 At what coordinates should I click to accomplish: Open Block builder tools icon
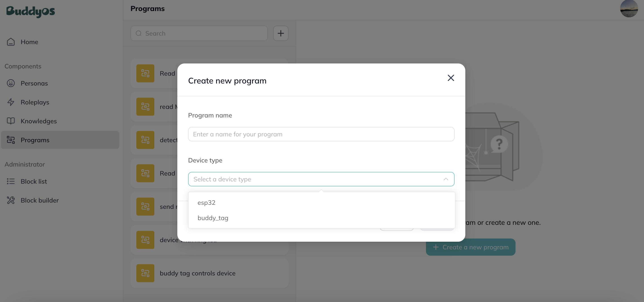coord(11,200)
